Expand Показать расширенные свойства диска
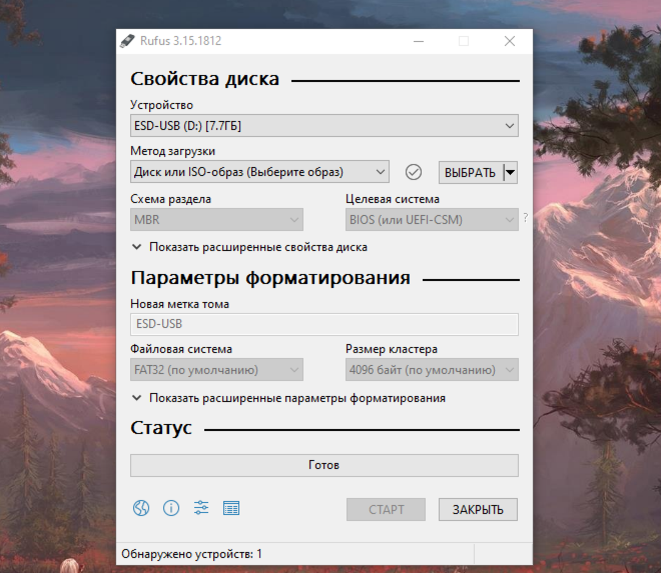This screenshot has height=573, width=661. (250, 247)
